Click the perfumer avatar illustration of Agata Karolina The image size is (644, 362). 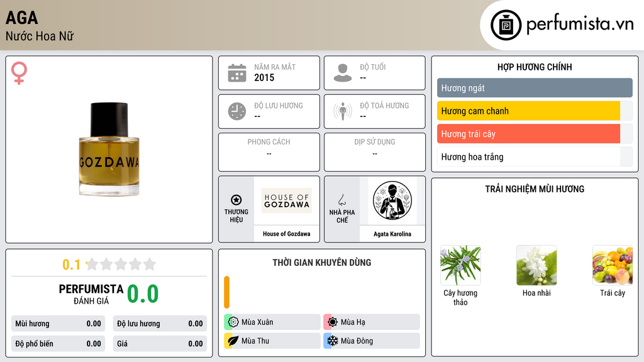(x=392, y=200)
